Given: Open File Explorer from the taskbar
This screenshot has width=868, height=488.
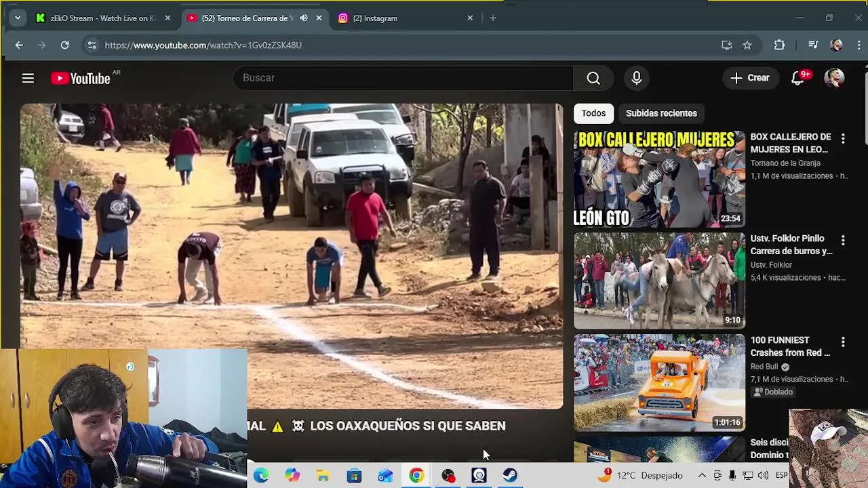Looking at the screenshot, I should [x=323, y=476].
